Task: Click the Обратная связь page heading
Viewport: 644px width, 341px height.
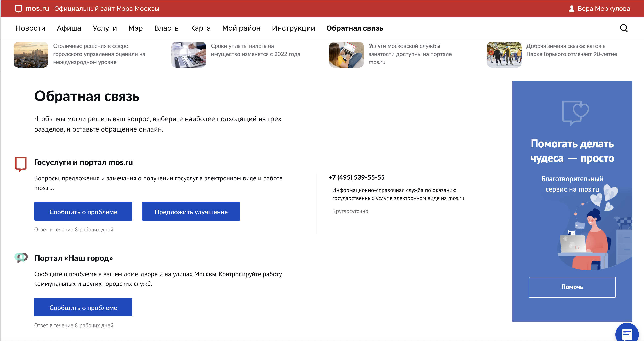Action: point(87,96)
